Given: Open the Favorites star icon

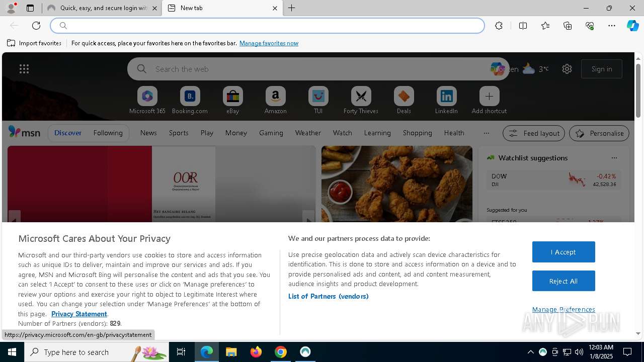Looking at the screenshot, I should click(x=545, y=26).
